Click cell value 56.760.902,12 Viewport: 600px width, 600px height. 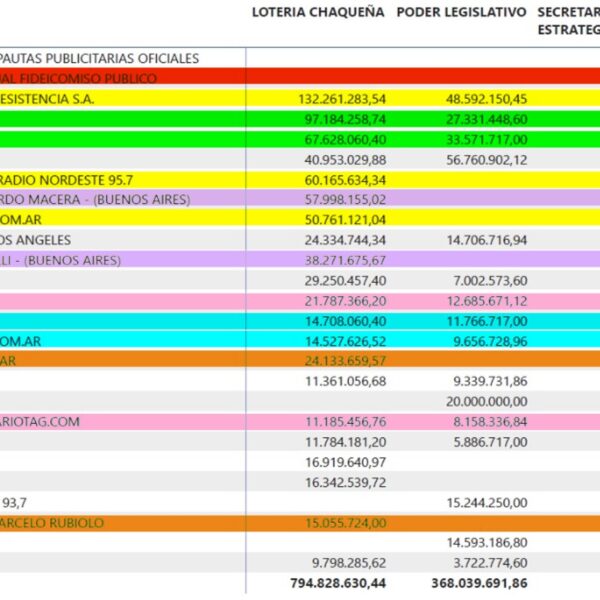(x=487, y=160)
